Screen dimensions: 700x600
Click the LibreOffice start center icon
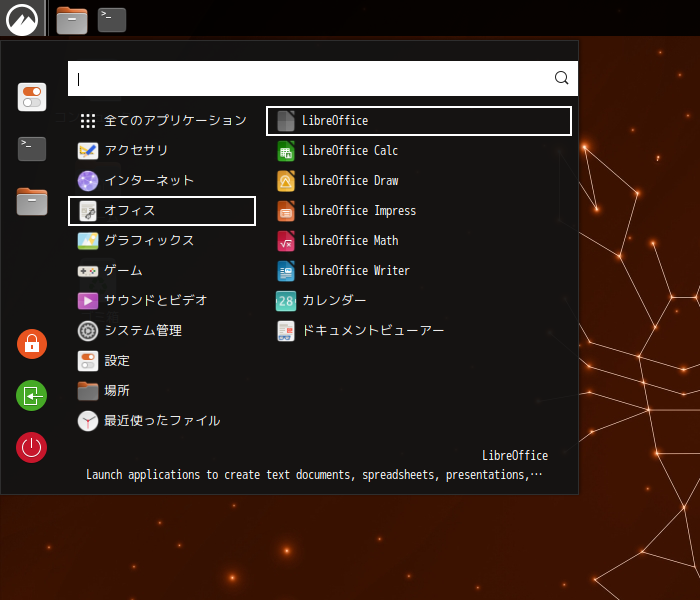click(x=286, y=121)
